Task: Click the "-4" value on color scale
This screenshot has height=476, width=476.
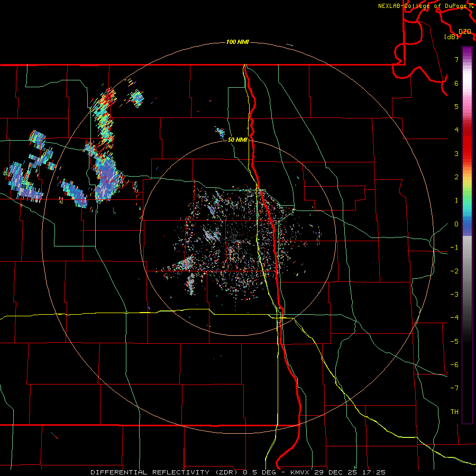Action: coord(454,318)
